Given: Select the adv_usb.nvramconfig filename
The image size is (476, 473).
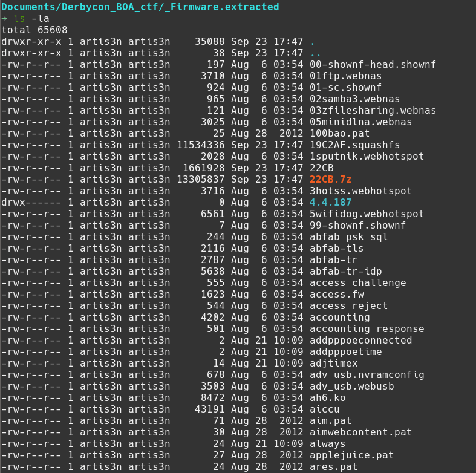Looking at the screenshot, I should pyautogui.click(x=367, y=375).
